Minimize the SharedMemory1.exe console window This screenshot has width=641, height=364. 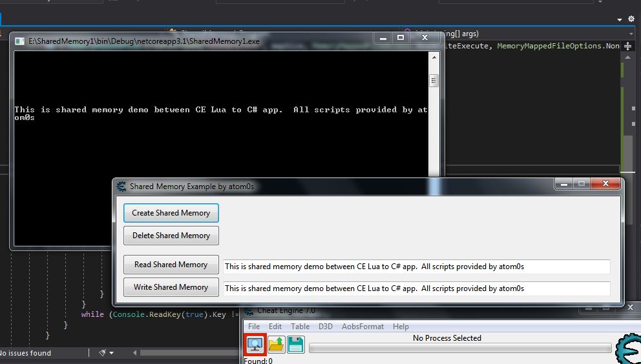click(383, 38)
